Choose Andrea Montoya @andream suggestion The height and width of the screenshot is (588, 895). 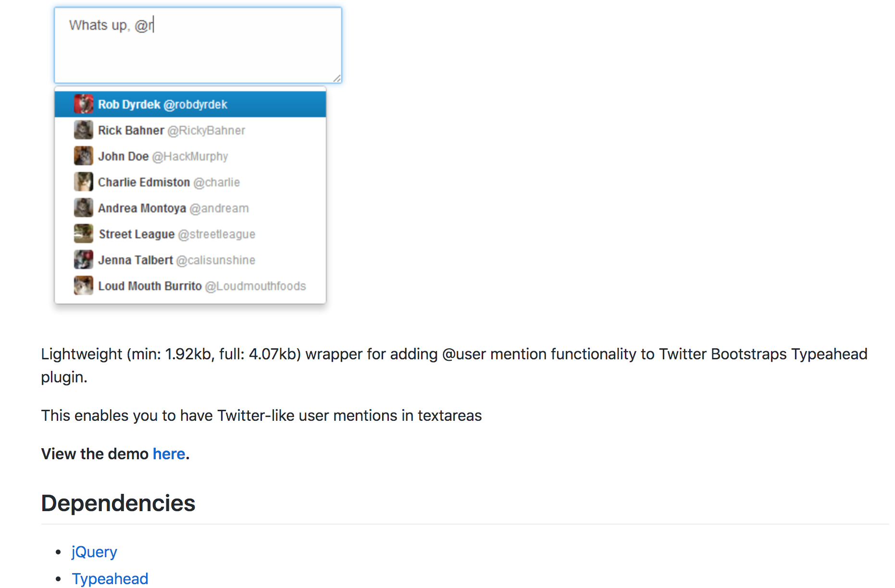coord(190,208)
